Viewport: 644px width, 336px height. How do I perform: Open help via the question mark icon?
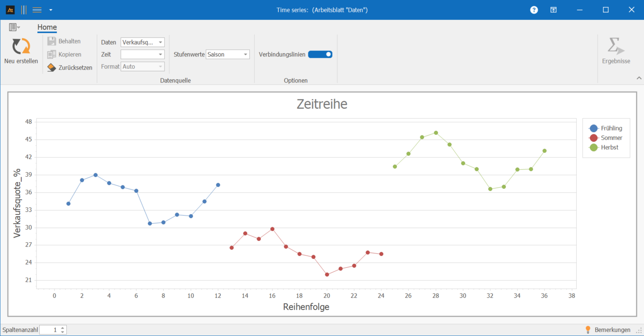pos(534,10)
